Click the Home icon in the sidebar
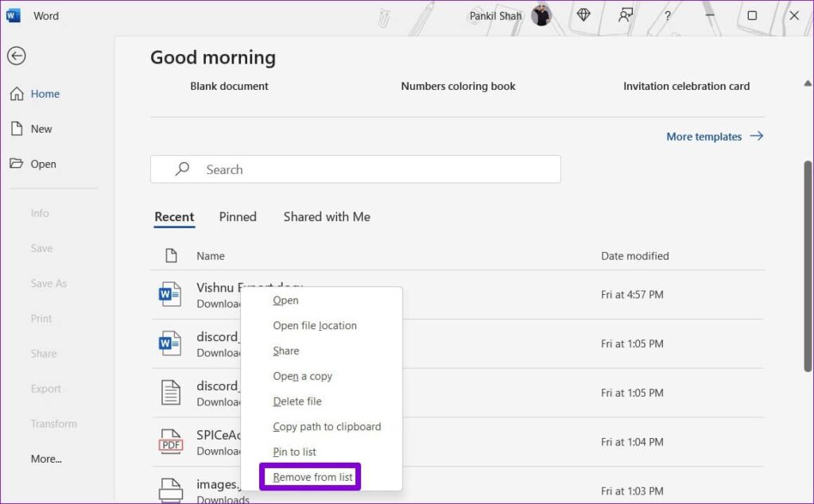Viewport: 814px width, 504px height. [x=17, y=94]
